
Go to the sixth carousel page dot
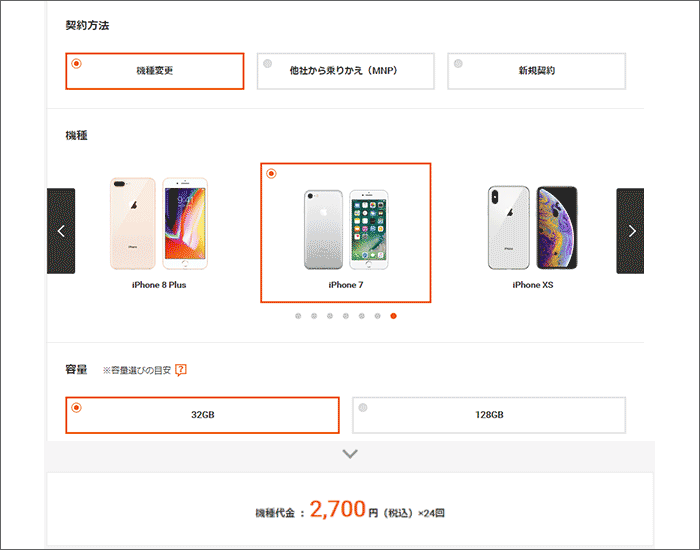[x=377, y=316]
